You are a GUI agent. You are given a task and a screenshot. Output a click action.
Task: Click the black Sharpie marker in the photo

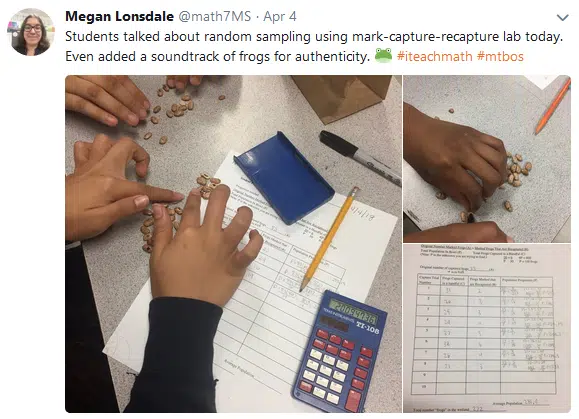(x=360, y=156)
